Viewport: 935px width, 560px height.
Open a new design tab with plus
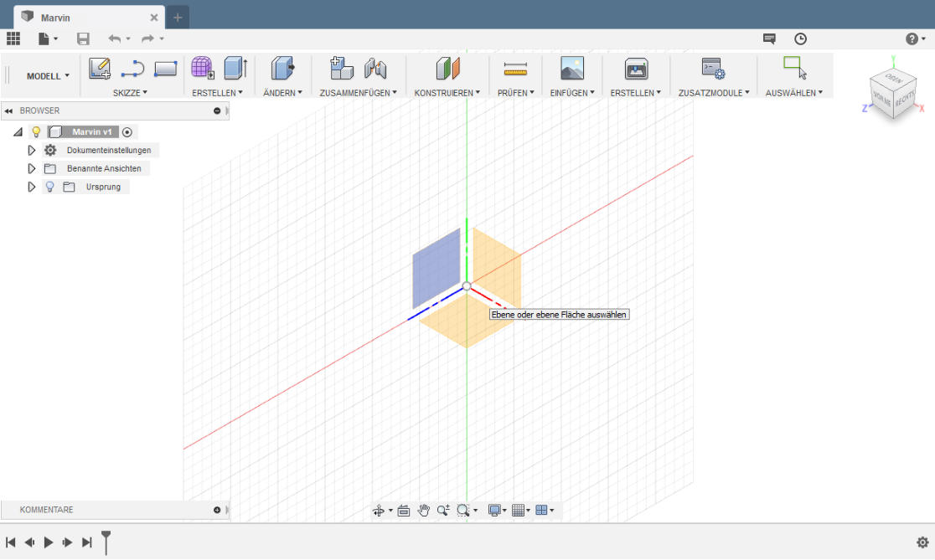pyautogui.click(x=177, y=18)
